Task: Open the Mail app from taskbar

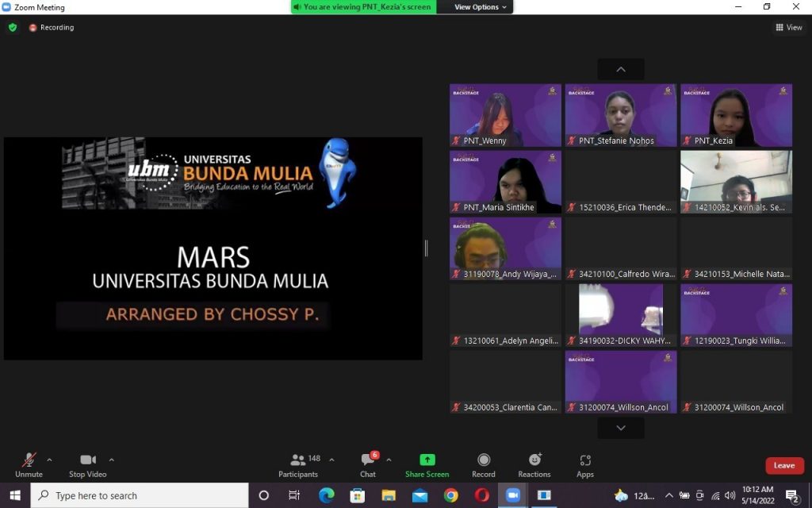Action: pos(419,495)
